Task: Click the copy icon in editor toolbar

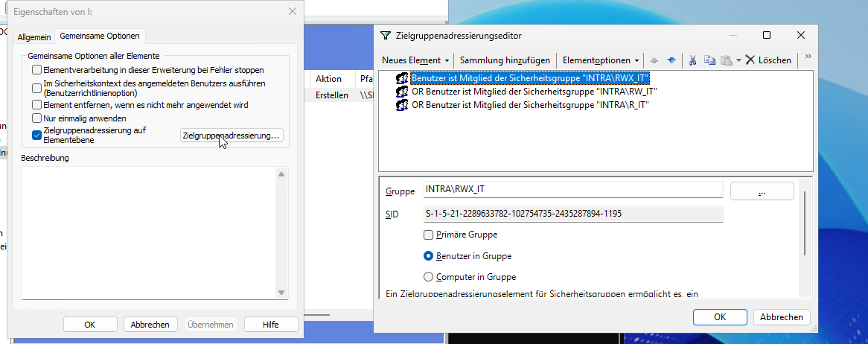Action: tap(709, 60)
